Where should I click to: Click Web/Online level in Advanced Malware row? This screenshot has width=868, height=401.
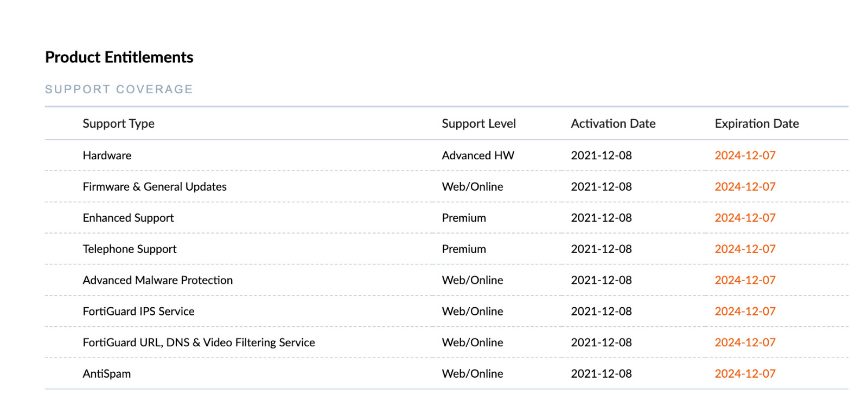pyautogui.click(x=473, y=280)
